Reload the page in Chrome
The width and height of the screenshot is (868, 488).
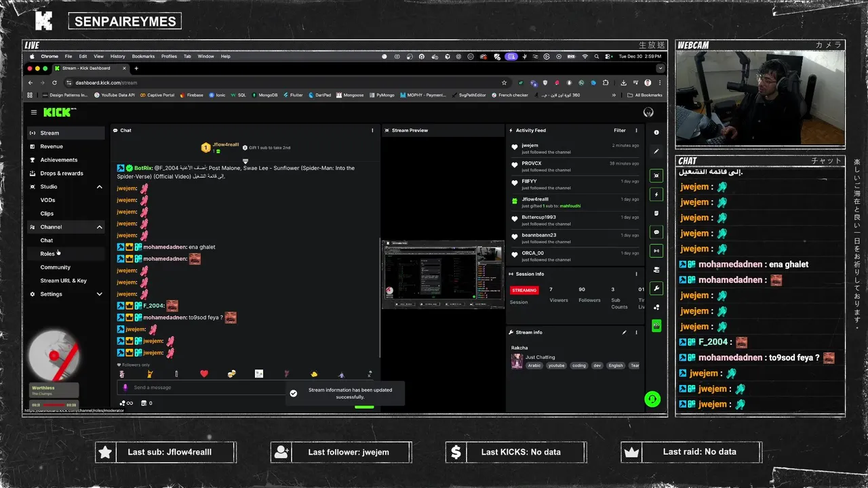[x=54, y=83]
